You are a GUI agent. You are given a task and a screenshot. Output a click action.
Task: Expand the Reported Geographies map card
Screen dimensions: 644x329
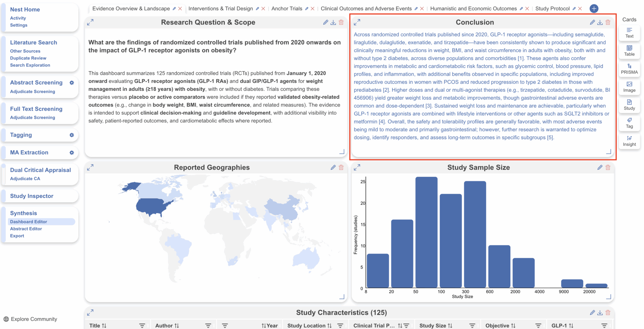point(90,167)
